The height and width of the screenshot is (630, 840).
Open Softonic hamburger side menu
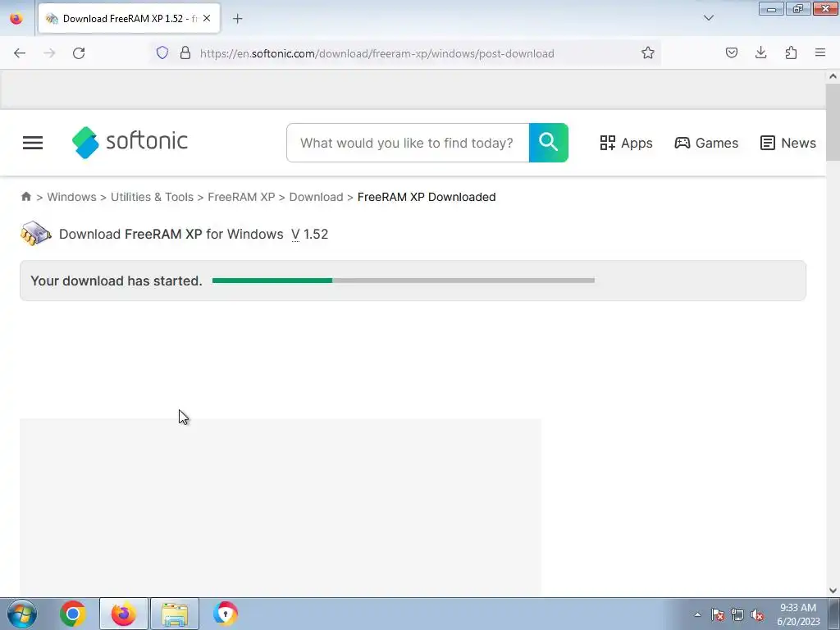point(33,143)
